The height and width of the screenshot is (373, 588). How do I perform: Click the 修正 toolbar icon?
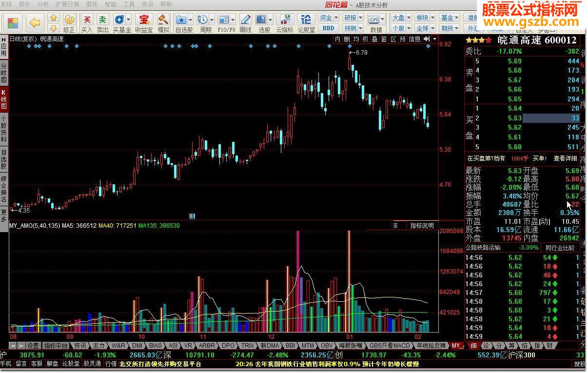pos(69,22)
